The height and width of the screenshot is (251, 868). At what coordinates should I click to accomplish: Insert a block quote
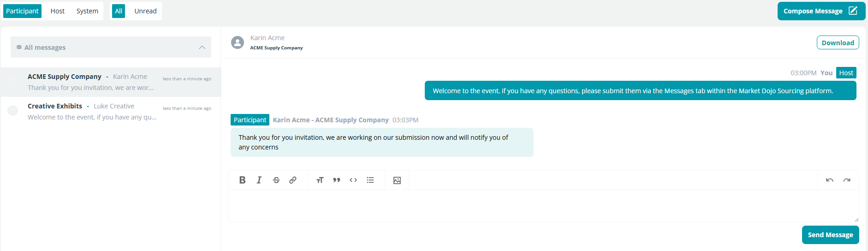(337, 180)
